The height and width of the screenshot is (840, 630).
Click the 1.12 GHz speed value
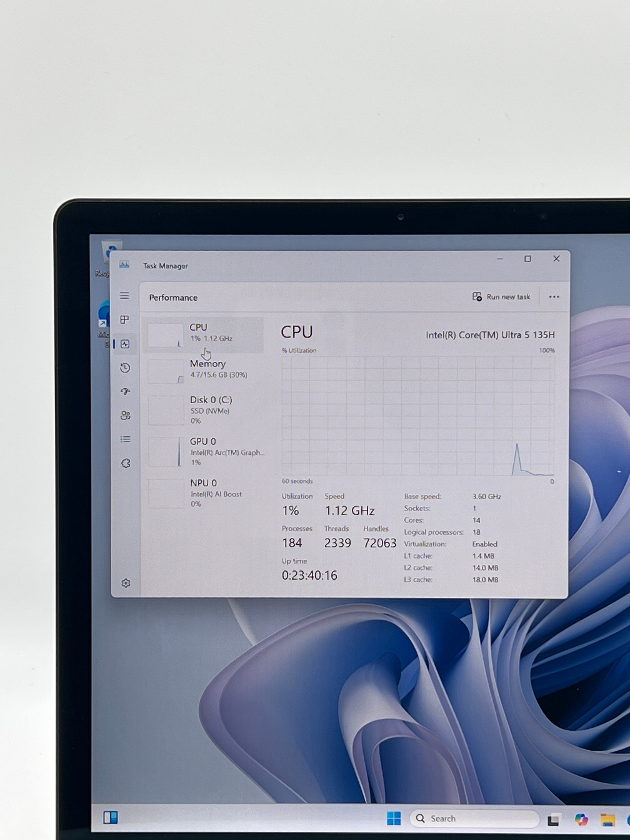click(350, 511)
